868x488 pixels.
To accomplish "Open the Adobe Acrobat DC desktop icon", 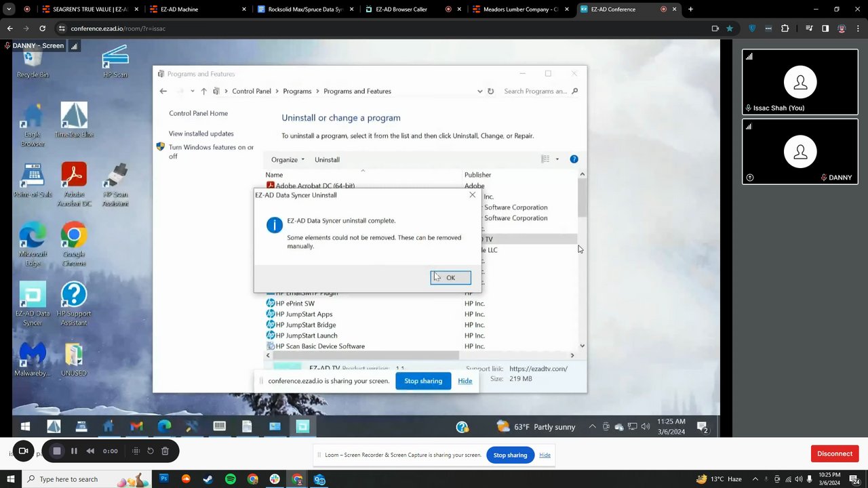I will pyautogui.click(x=74, y=184).
